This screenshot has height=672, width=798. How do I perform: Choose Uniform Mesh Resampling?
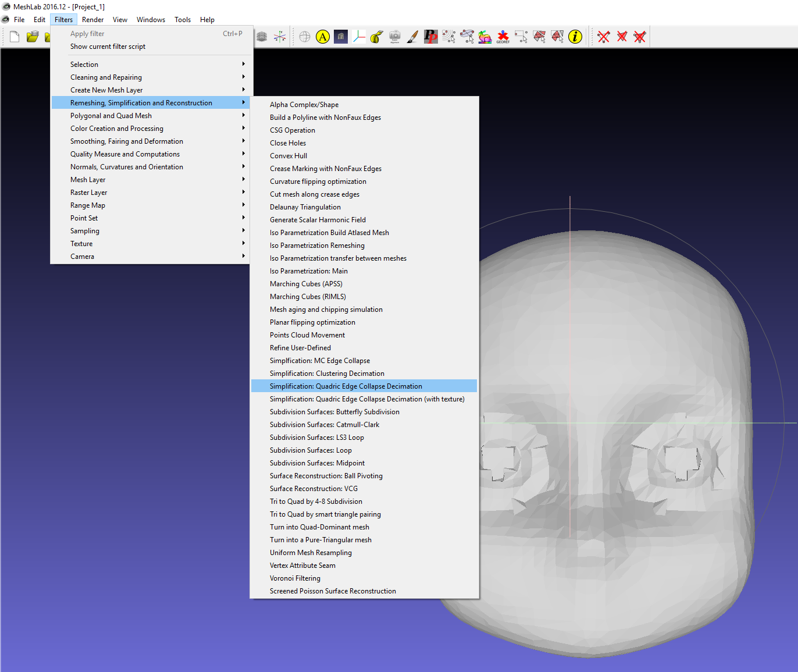pyautogui.click(x=364, y=553)
